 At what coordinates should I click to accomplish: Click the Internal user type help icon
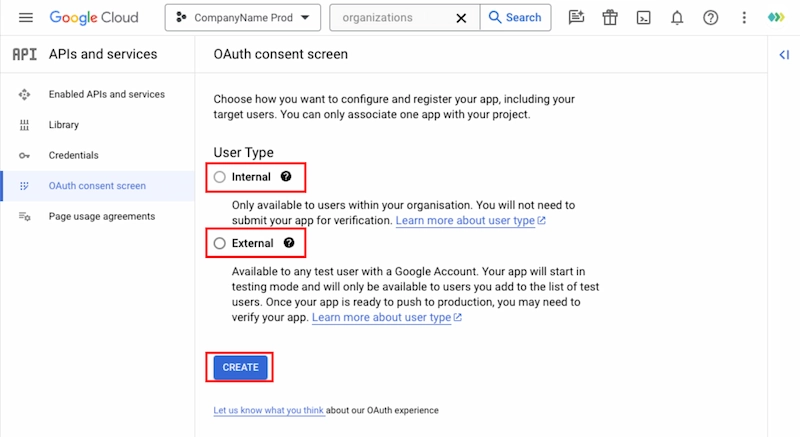pyautogui.click(x=286, y=176)
